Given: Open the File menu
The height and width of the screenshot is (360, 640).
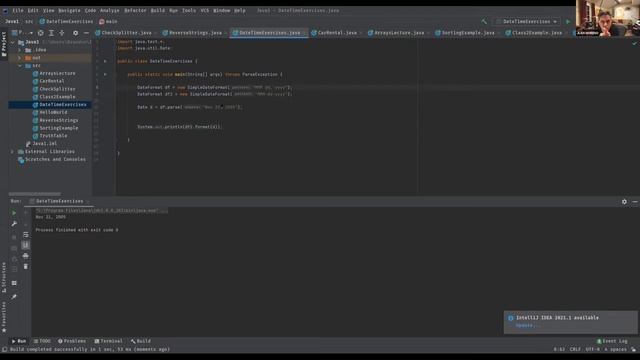Looking at the screenshot, I should tap(18, 11).
